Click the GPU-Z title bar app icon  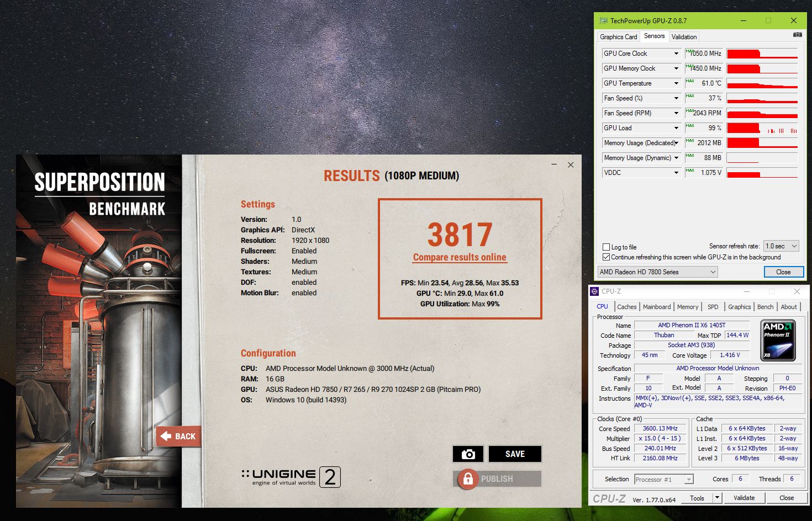pyautogui.click(x=603, y=20)
